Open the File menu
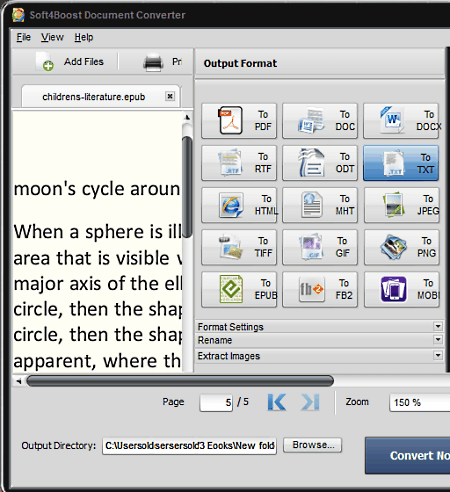 [24, 37]
